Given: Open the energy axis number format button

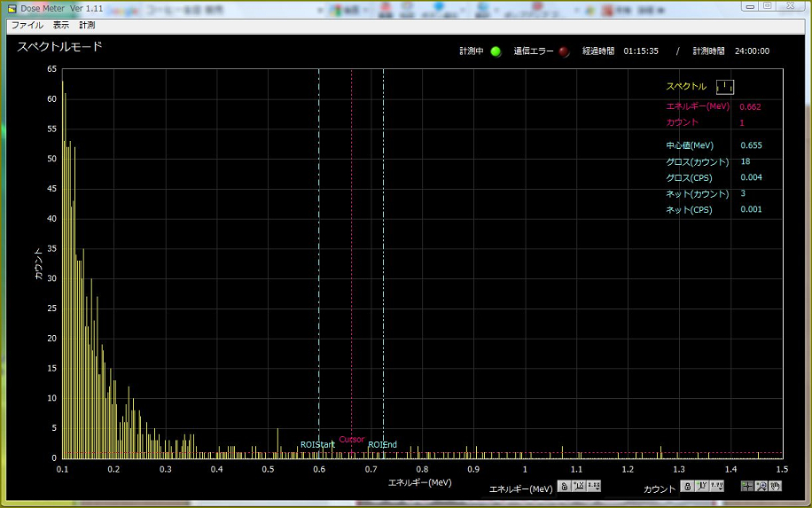Looking at the screenshot, I should pos(594,486).
